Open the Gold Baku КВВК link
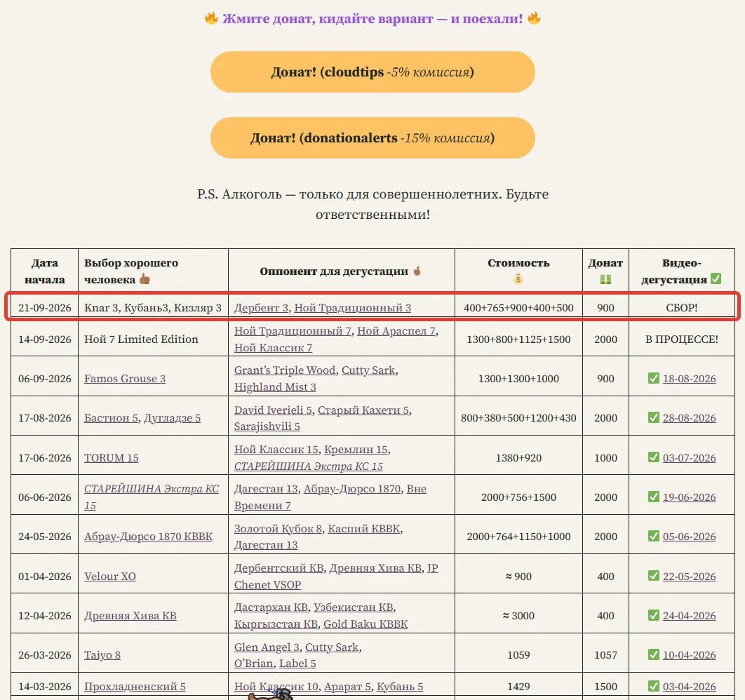 [x=365, y=624]
